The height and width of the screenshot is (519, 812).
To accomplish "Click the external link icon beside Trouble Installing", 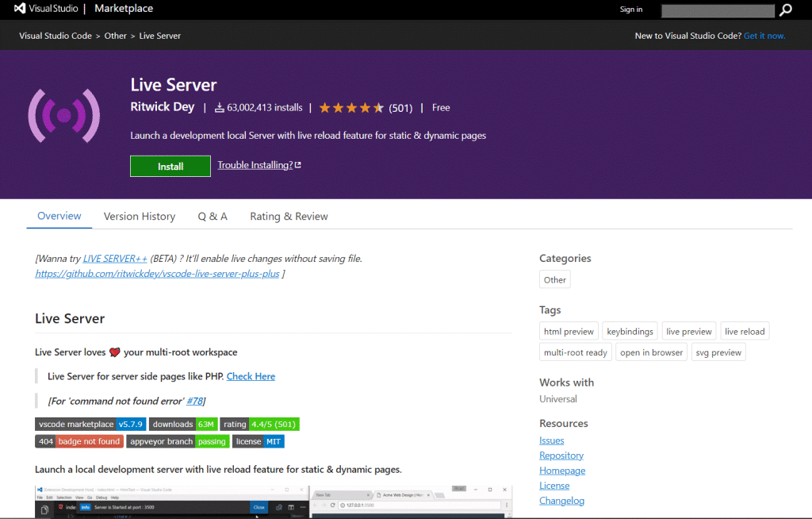I will pos(298,165).
